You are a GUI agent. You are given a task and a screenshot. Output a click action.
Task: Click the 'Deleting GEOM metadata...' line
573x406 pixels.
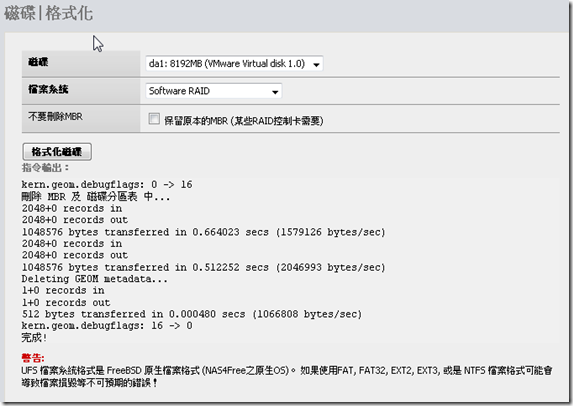[x=95, y=279]
